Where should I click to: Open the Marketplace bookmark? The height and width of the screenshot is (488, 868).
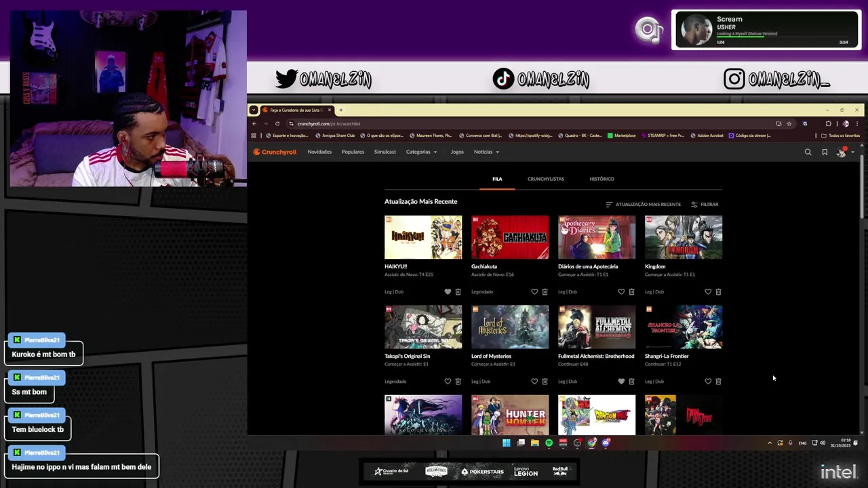tap(622, 136)
